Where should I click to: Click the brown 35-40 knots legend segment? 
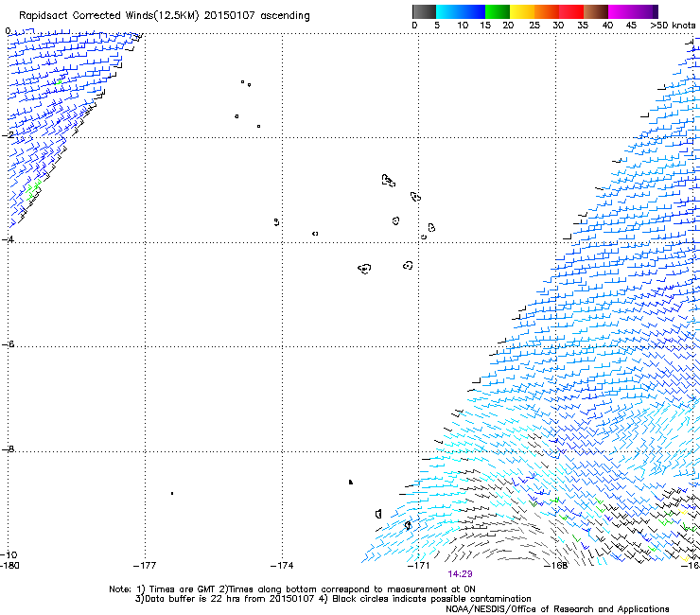tap(596, 11)
